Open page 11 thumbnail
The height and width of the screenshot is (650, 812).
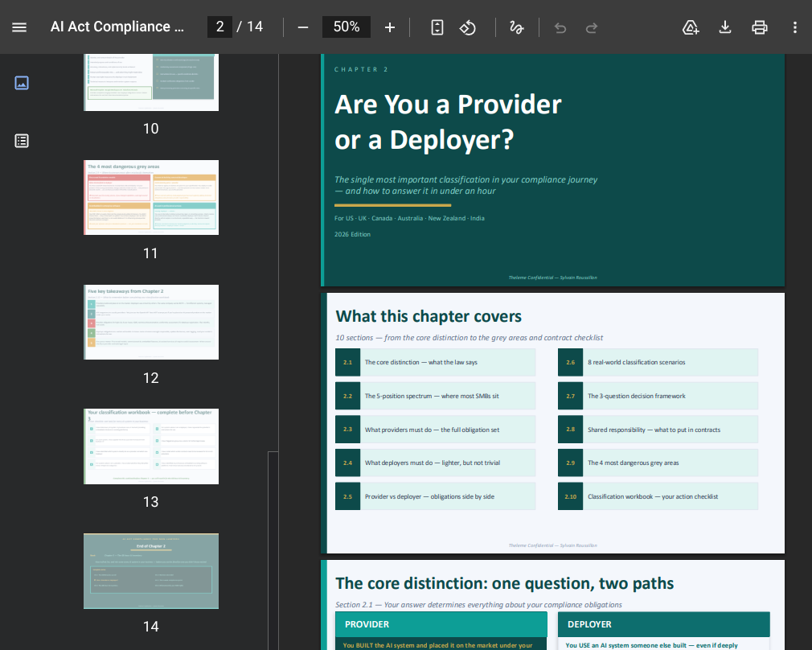click(x=151, y=197)
